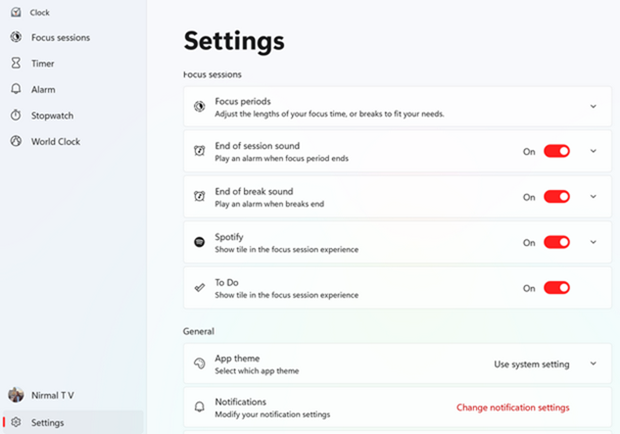Open the Alarm bell icon

(16, 89)
